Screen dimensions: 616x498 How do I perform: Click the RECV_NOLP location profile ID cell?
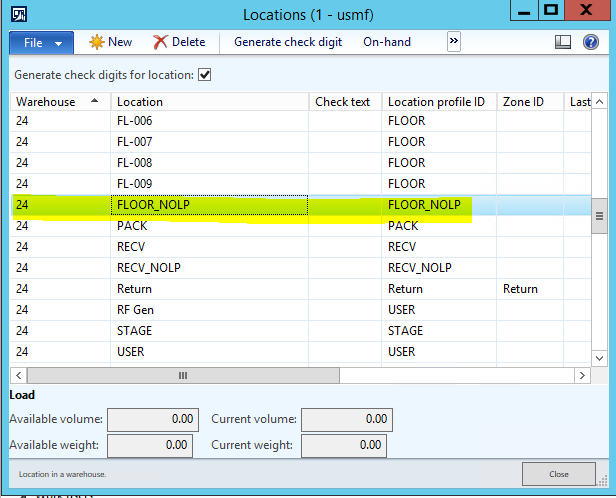coord(439,268)
